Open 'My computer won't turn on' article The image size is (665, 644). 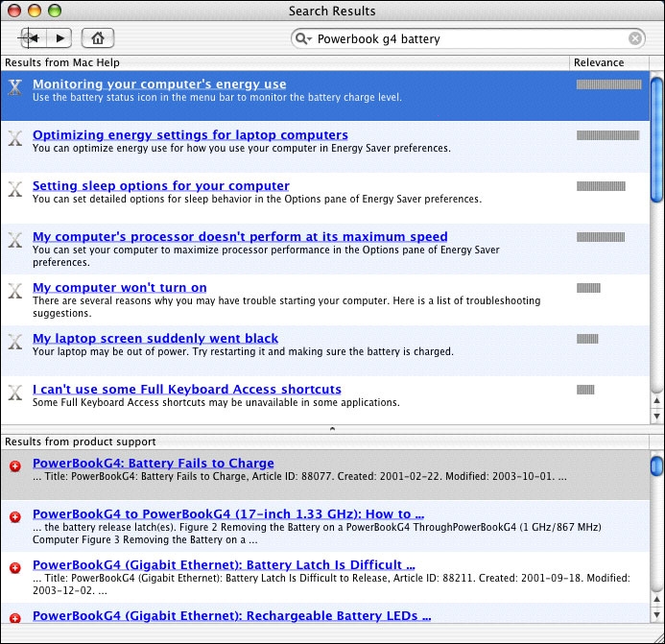pyautogui.click(x=120, y=288)
